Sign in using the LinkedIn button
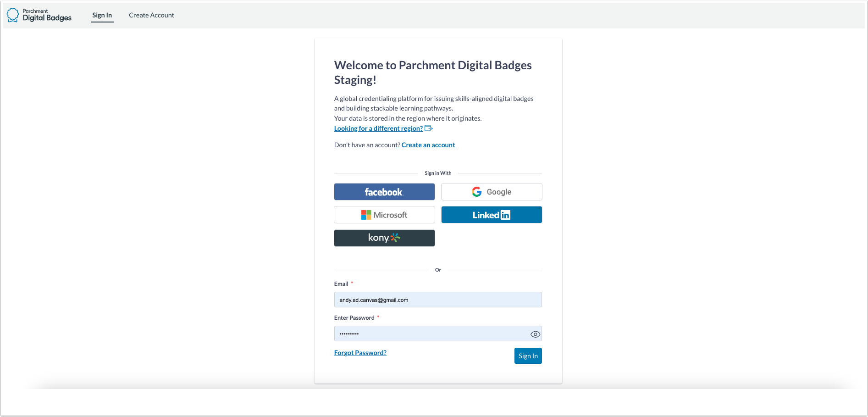This screenshot has width=868, height=417. [491, 214]
